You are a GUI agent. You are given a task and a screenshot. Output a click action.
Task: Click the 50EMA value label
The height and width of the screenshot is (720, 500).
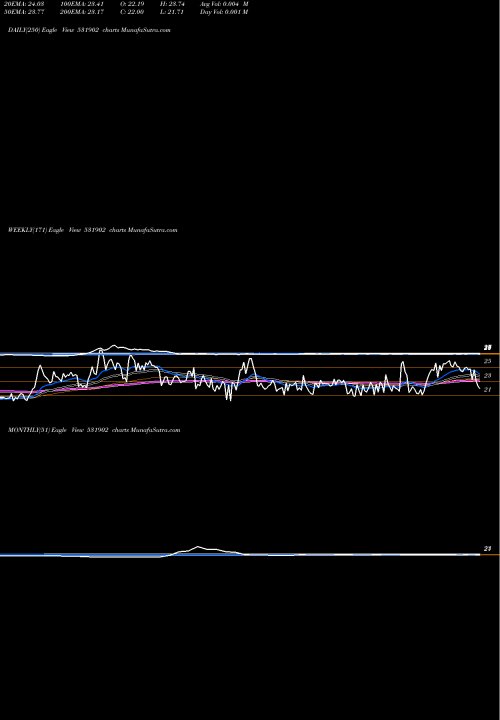pos(24,12)
